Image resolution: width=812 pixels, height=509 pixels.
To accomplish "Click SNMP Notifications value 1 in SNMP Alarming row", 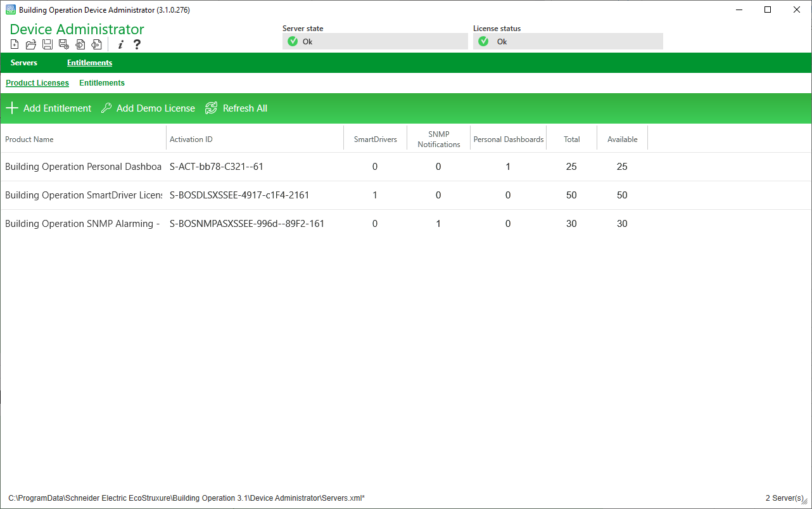I will tap(438, 224).
